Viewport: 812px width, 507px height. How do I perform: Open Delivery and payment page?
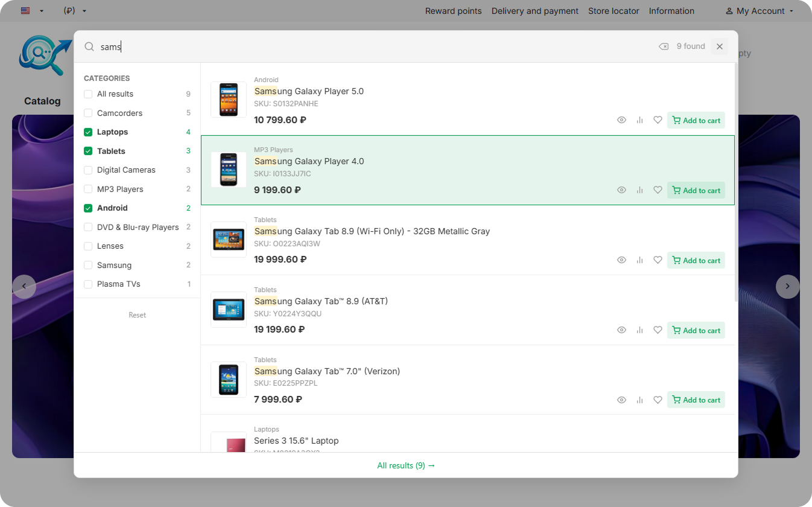tap(534, 11)
